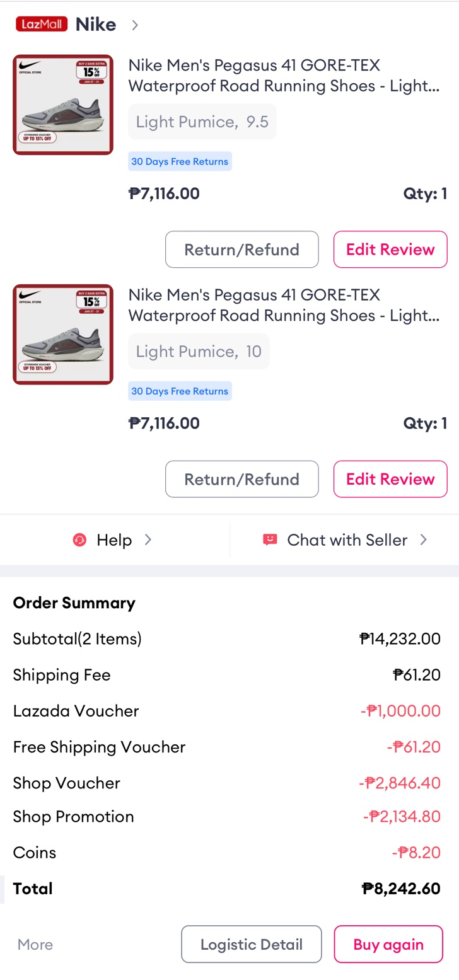Open the size 9.5 Pegasus shoe thumbnail
The width and height of the screenshot is (459, 980).
(63, 105)
